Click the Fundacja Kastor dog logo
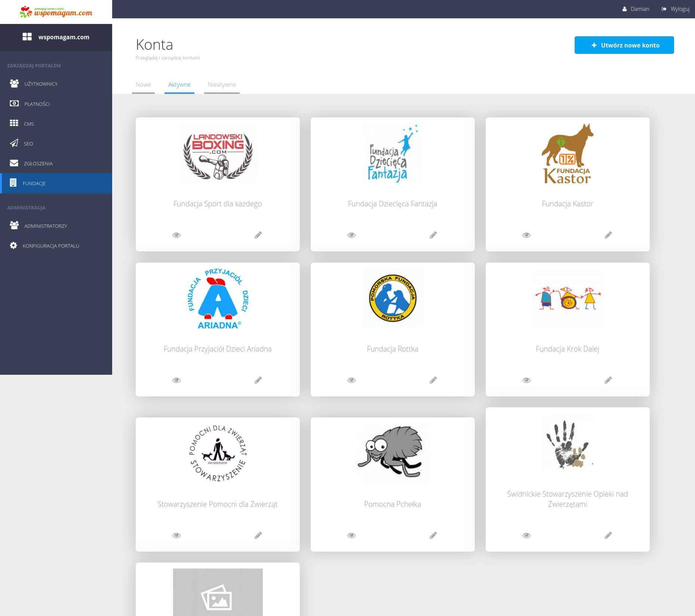 tap(567, 154)
